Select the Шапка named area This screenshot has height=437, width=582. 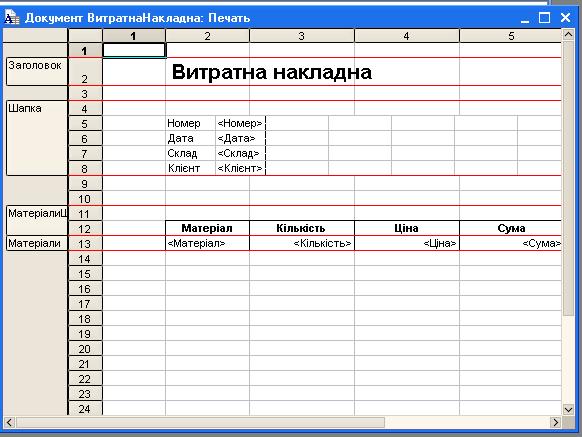(x=37, y=138)
